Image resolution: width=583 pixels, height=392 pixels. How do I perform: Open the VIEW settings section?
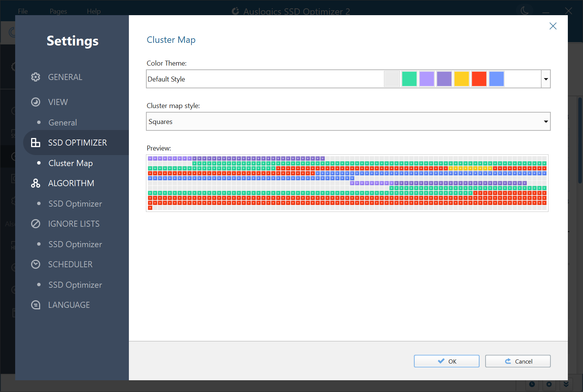click(58, 102)
